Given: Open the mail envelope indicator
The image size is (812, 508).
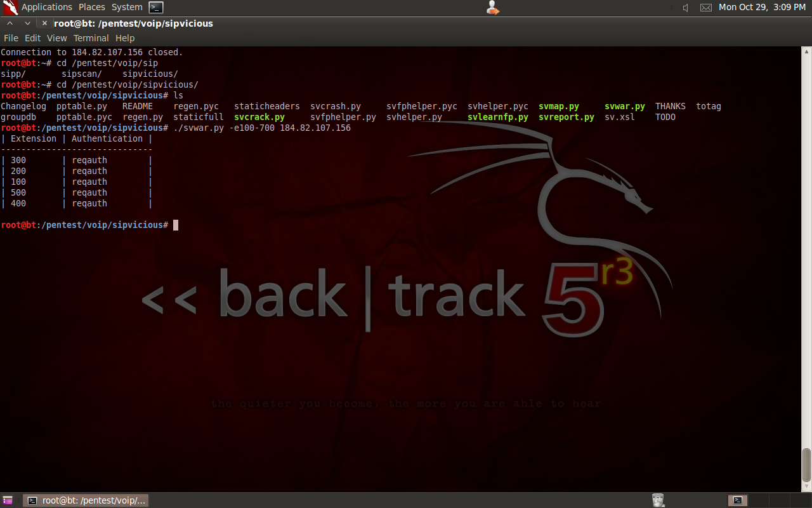Looking at the screenshot, I should [706, 8].
